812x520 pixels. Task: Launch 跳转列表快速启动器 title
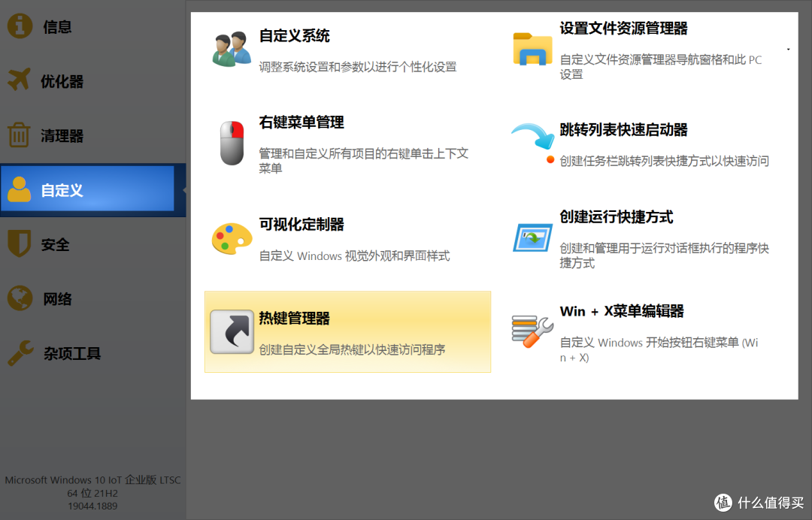tap(623, 129)
